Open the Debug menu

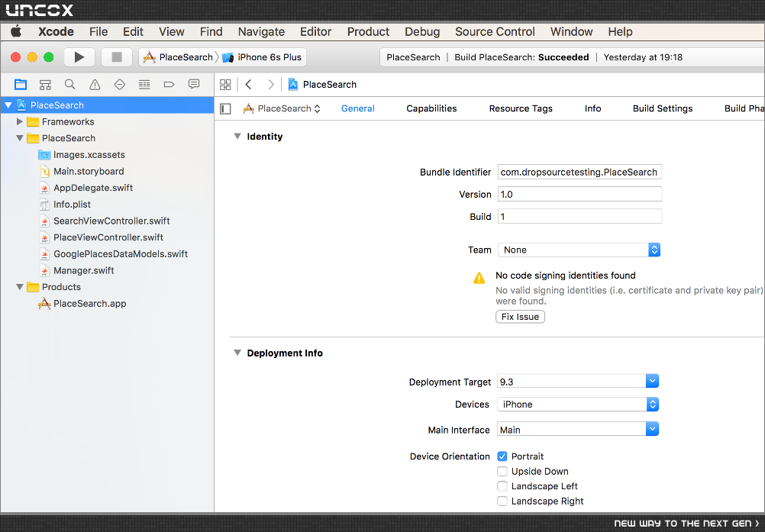point(422,32)
